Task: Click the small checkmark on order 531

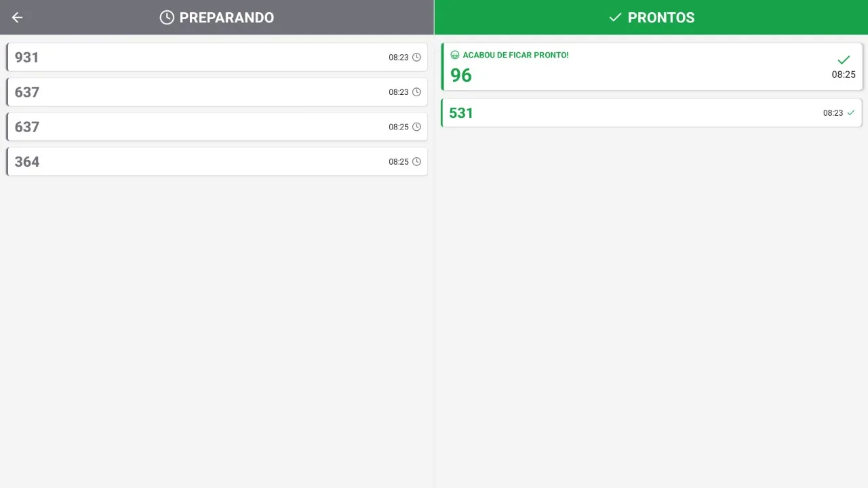Action: (851, 113)
